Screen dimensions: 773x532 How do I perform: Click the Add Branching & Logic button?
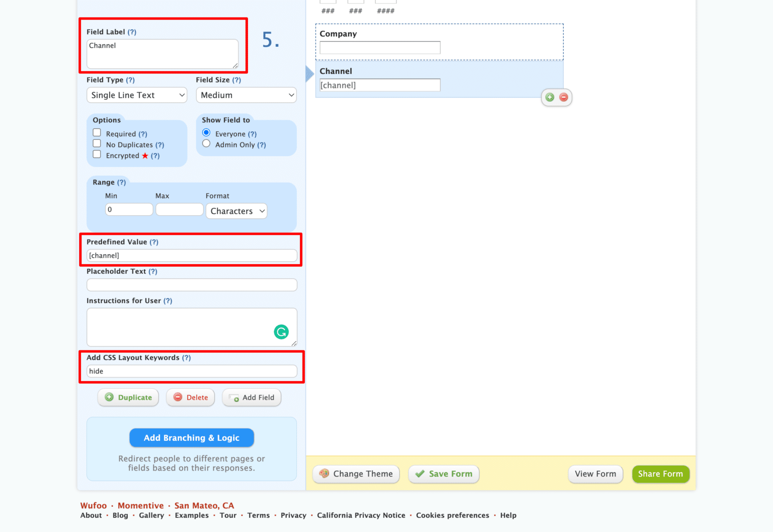tap(191, 438)
